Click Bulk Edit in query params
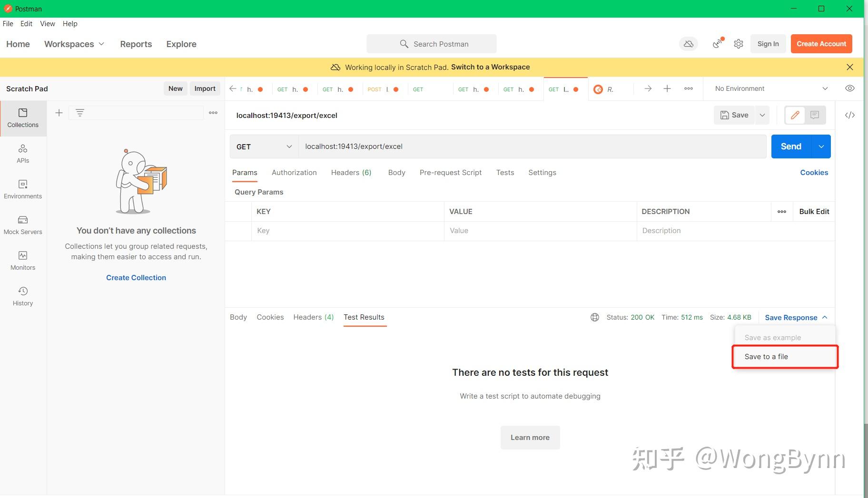The image size is (868, 498). point(814,212)
